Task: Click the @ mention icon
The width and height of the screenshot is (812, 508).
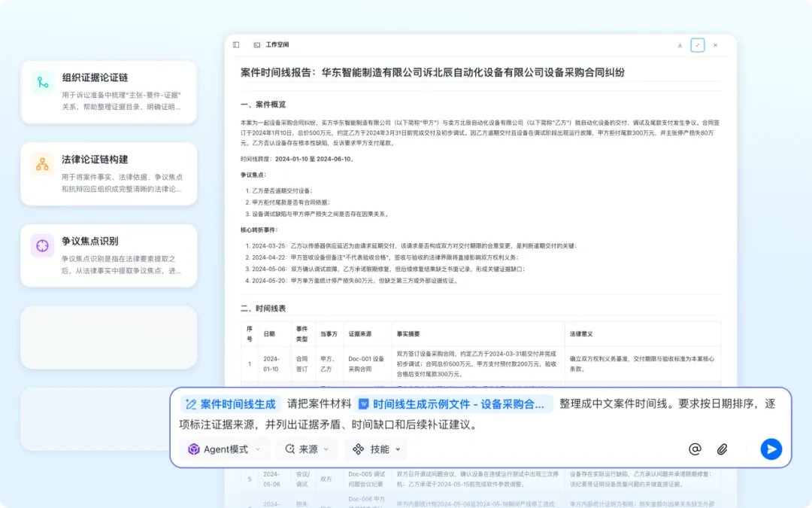Action: click(x=695, y=449)
